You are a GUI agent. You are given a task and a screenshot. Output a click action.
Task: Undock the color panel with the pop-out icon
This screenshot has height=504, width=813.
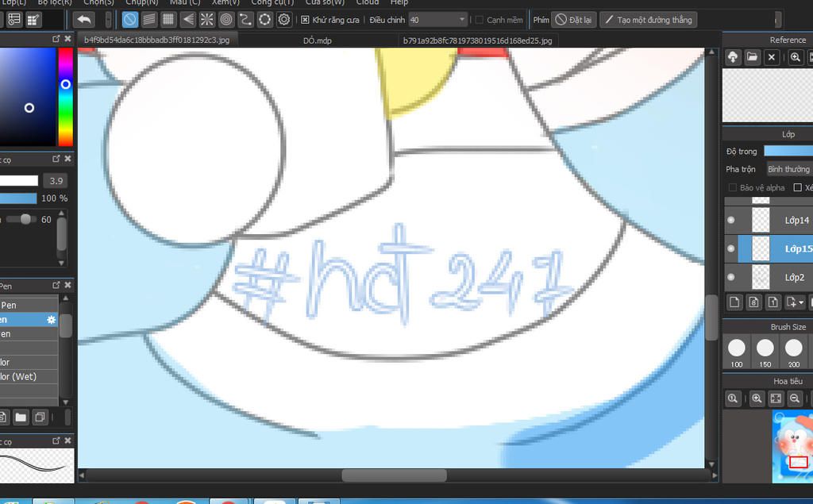pos(56,39)
